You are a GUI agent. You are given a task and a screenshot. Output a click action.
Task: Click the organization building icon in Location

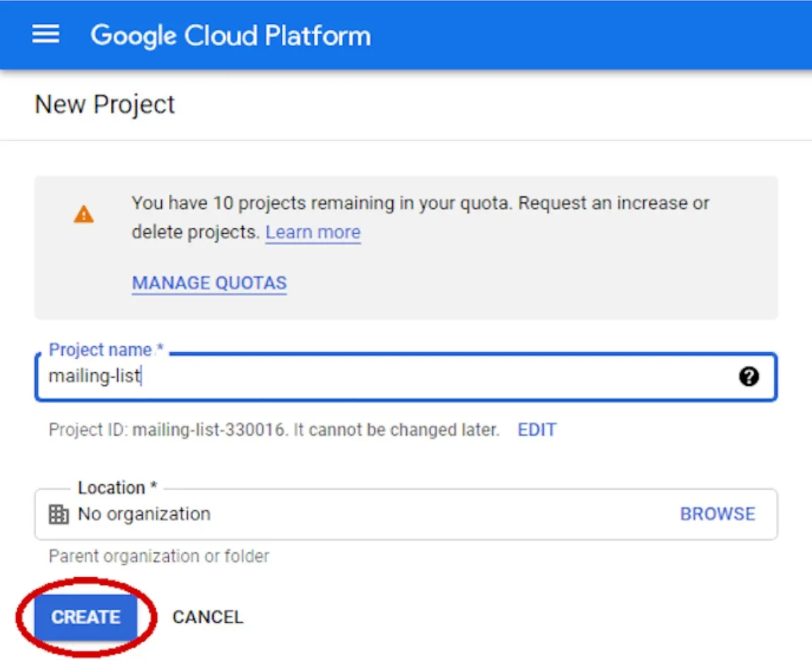[x=59, y=514]
